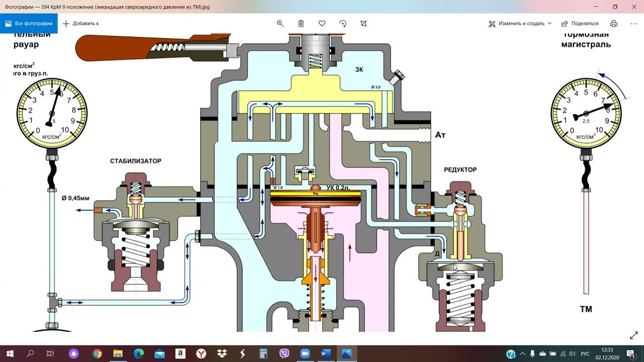Image resolution: width=644 pixels, height=362 pixels.
Task: Open the Добавить к menu
Action: pyautogui.click(x=80, y=24)
